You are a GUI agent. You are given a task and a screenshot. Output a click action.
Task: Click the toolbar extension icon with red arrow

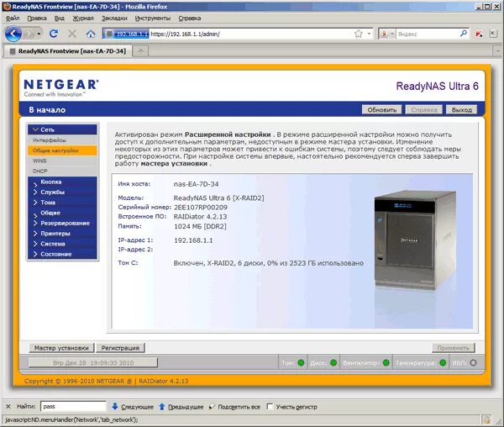tap(479, 34)
